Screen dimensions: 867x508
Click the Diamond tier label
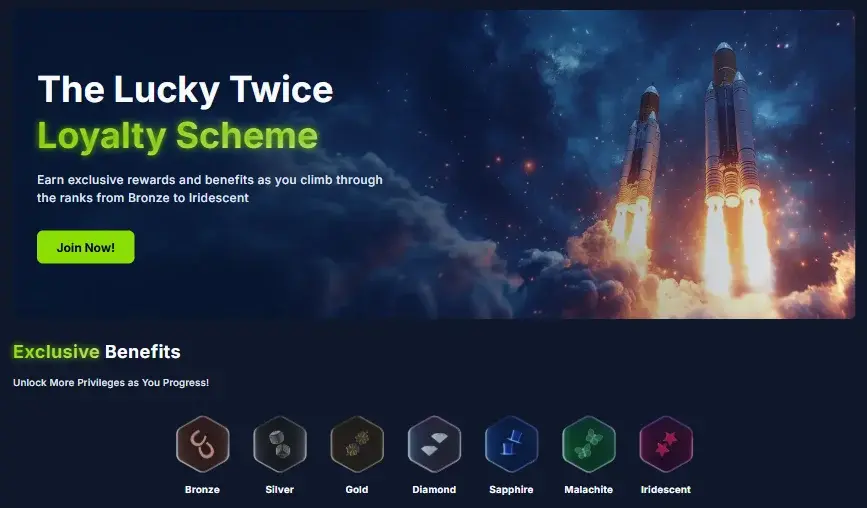tap(434, 490)
